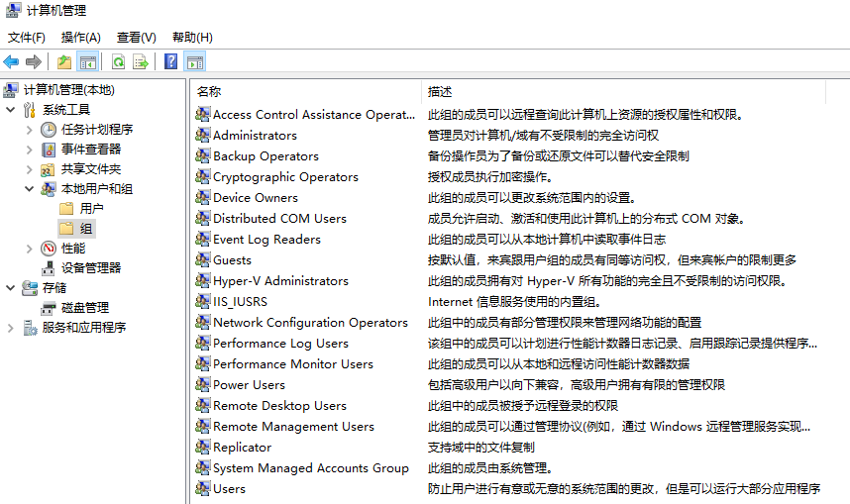Select the Event Log Readers group
Image resolution: width=850 pixels, height=504 pixels.
266,239
